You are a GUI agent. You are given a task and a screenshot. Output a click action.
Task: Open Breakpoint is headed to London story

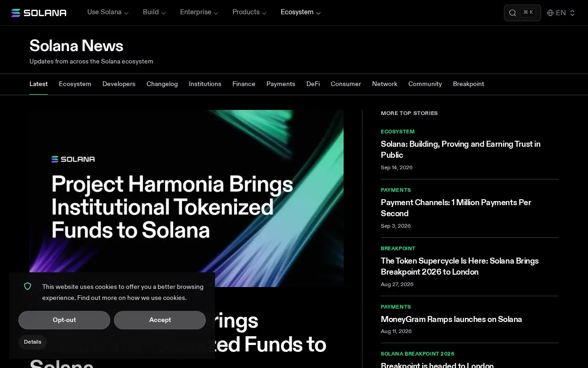click(x=437, y=365)
